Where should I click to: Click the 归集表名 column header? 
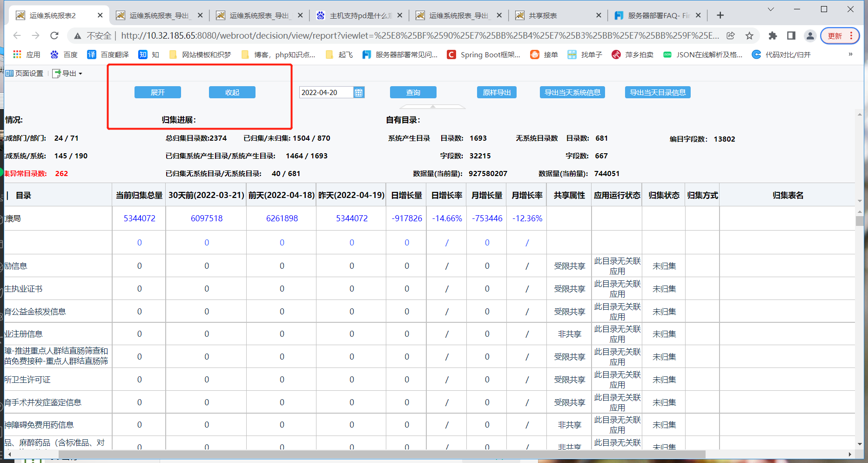[787, 195]
